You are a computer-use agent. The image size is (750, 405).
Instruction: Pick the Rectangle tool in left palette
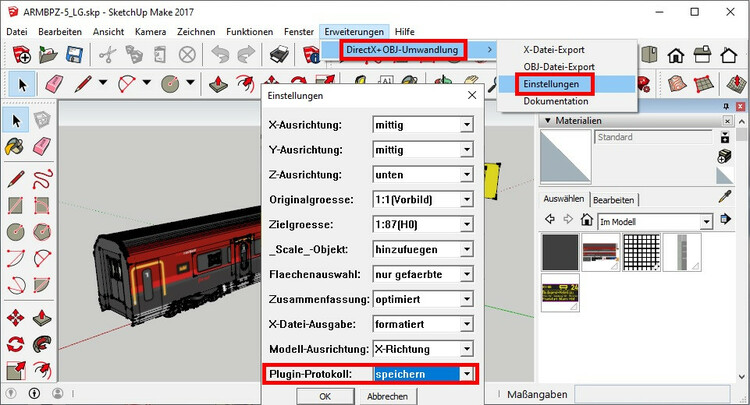(x=15, y=206)
